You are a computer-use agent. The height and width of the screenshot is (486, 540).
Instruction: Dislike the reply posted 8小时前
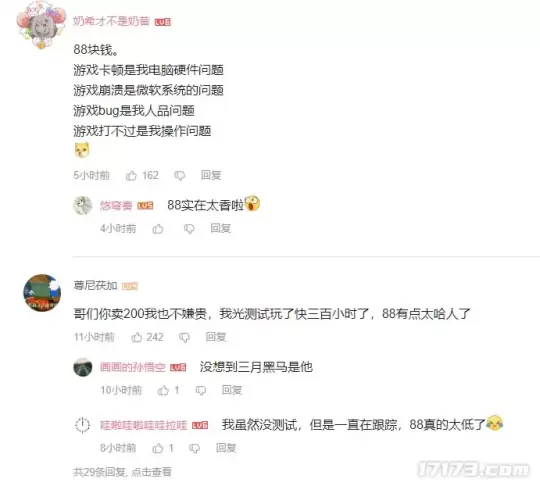pyautogui.click(x=195, y=448)
